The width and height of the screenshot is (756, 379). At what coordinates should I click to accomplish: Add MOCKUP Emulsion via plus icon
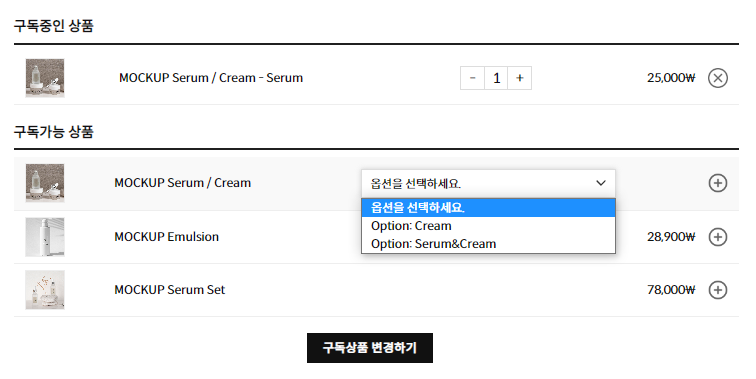point(717,237)
